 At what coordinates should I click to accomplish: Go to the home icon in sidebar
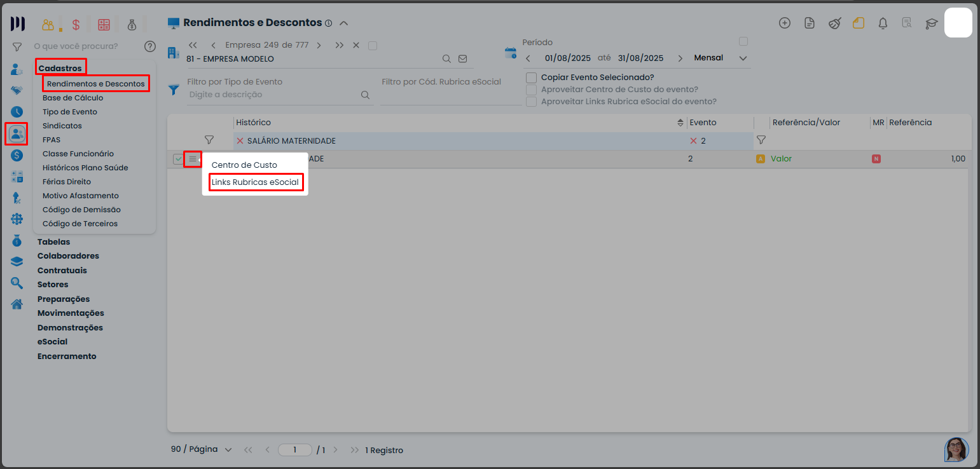[x=17, y=304]
